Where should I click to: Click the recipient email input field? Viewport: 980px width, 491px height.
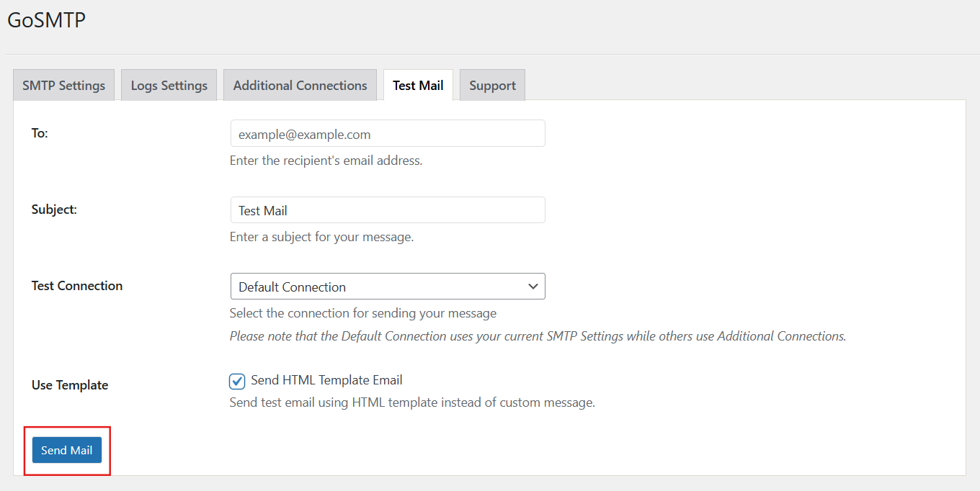[388, 133]
